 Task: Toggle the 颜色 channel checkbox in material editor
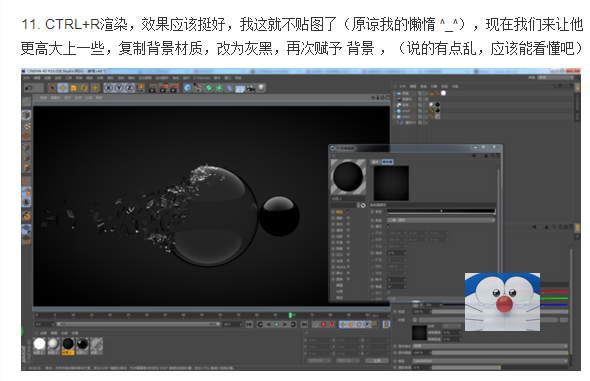pyautogui.click(x=348, y=212)
